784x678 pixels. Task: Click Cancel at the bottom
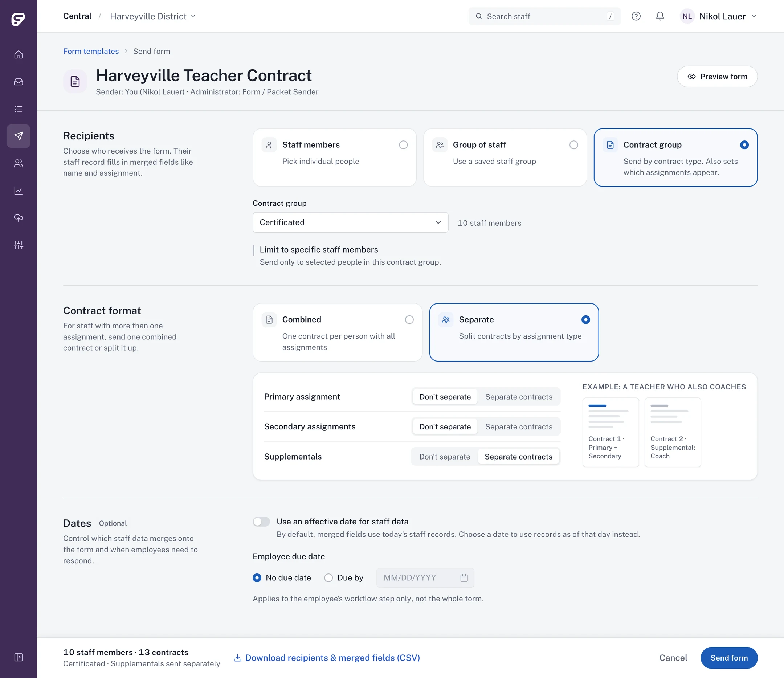pos(673,658)
